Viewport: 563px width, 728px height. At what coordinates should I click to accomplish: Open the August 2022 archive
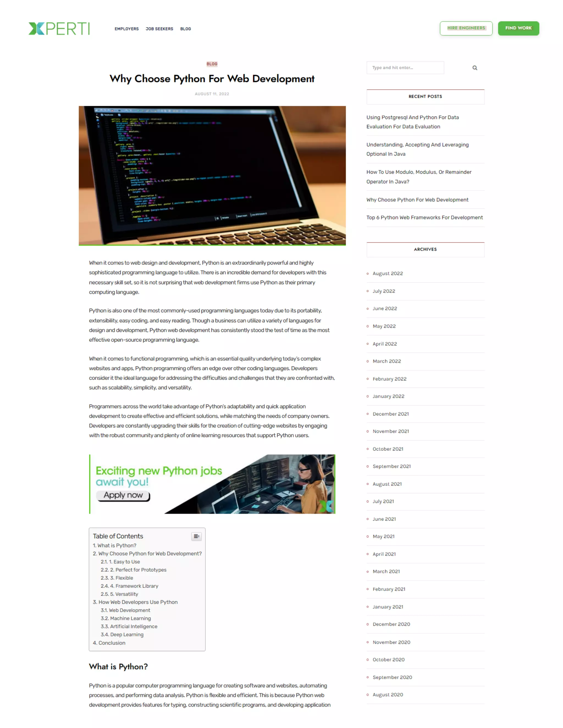[388, 273]
